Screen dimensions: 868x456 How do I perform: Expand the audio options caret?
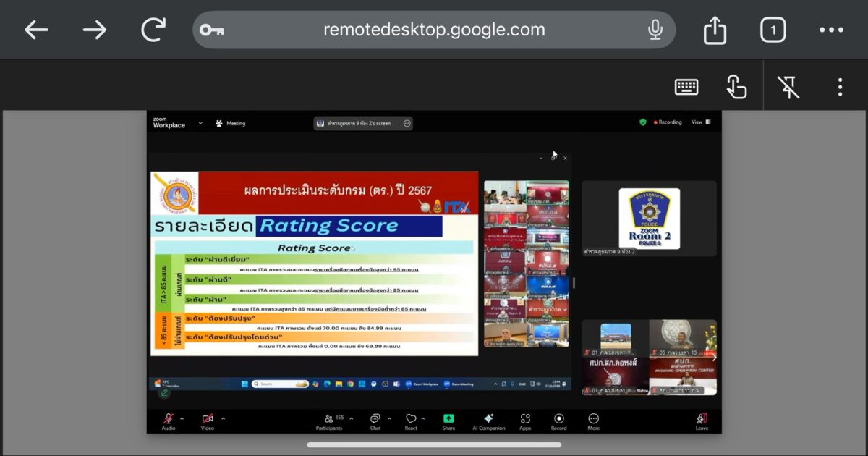(x=182, y=418)
